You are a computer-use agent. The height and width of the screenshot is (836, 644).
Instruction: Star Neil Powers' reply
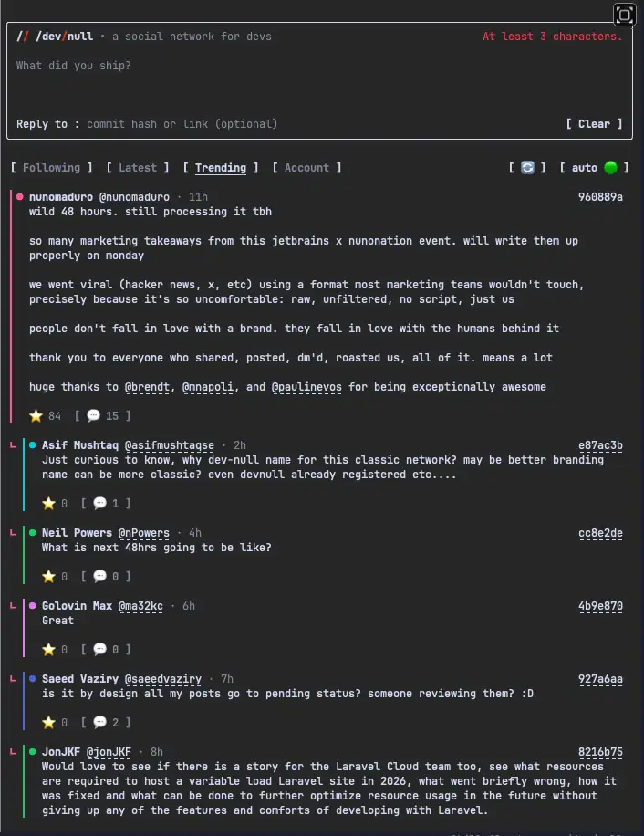coord(48,577)
